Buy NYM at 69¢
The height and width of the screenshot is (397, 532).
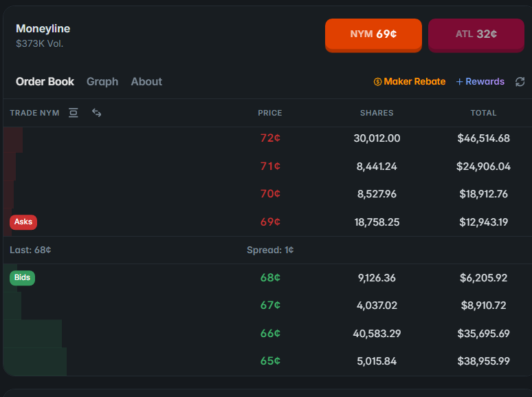pyautogui.click(x=373, y=35)
